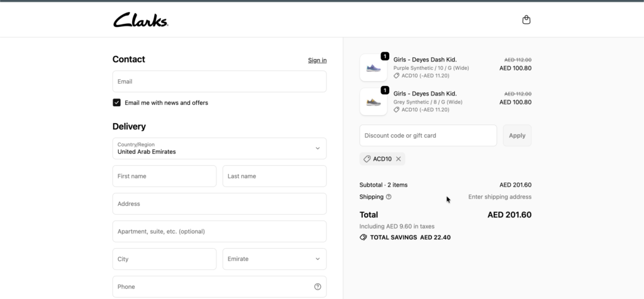Click the Contact heading
The height and width of the screenshot is (299, 644).
(x=128, y=60)
